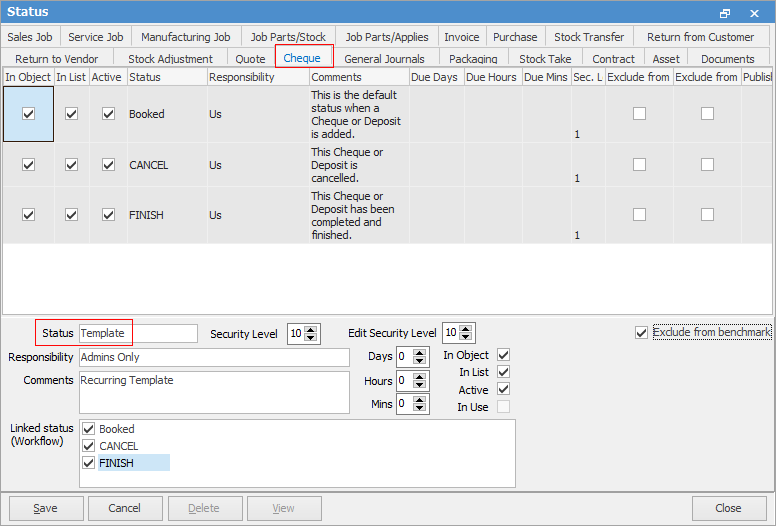776x526 pixels.
Task: Uncheck the In List option
Action: pyautogui.click(x=503, y=372)
